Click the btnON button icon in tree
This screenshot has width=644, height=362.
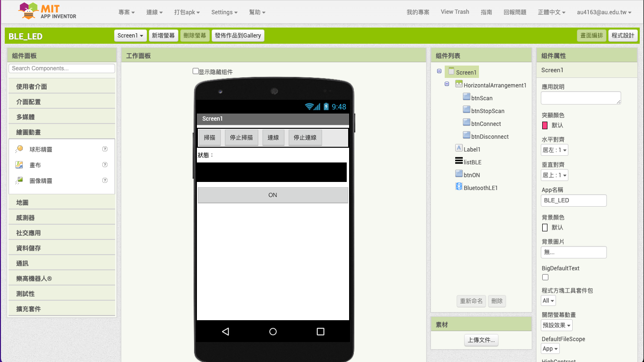pos(459,174)
